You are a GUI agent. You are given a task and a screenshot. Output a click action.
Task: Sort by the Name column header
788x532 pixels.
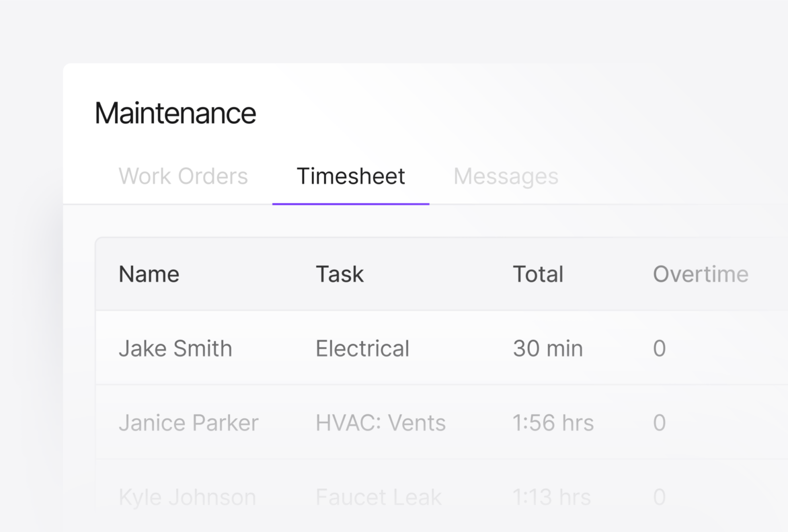pyautogui.click(x=149, y=274)
